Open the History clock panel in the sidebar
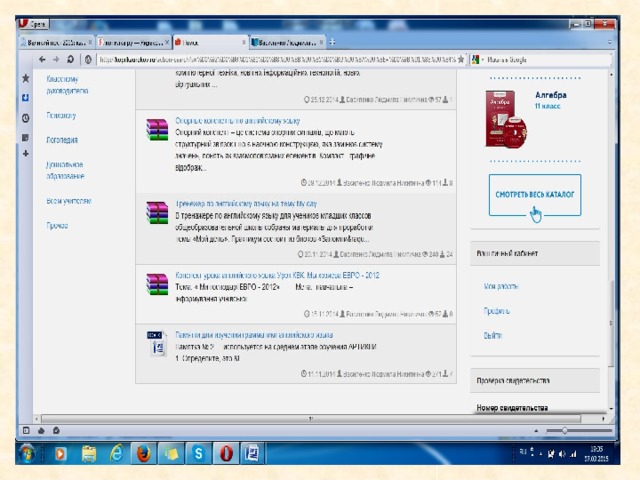640x480 pixels. coord(26,118)
